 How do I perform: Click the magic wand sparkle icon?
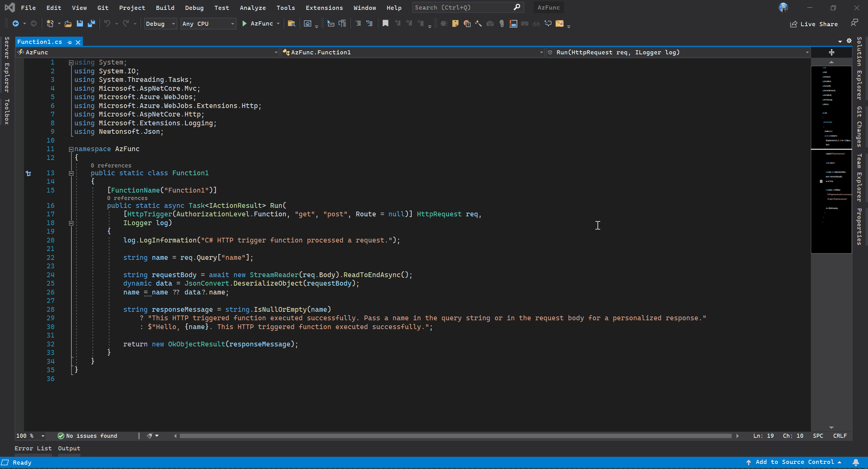click(478, 23)
